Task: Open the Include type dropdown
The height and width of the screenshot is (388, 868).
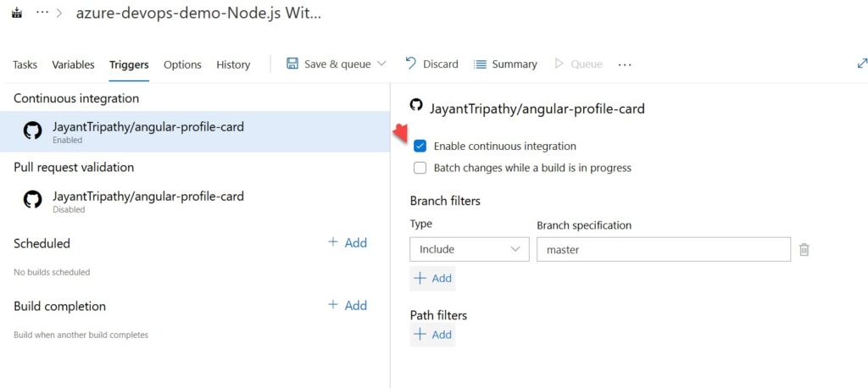Action: tap(470, 249)
